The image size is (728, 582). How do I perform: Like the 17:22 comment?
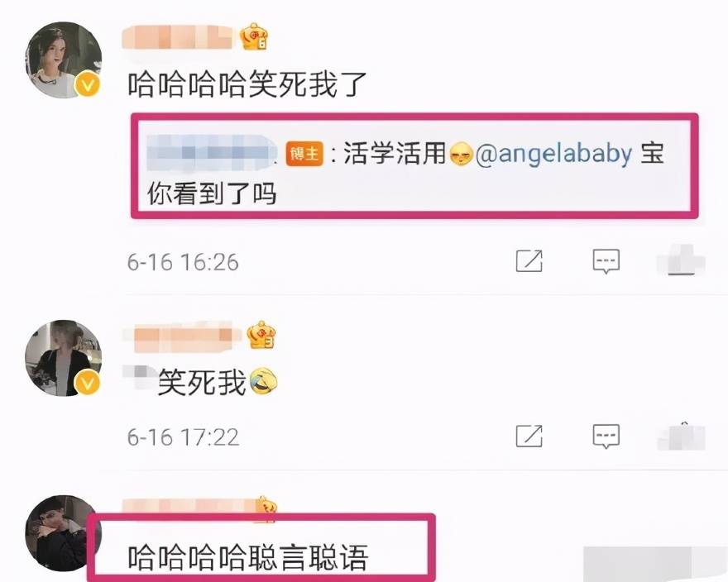(682, 436)
